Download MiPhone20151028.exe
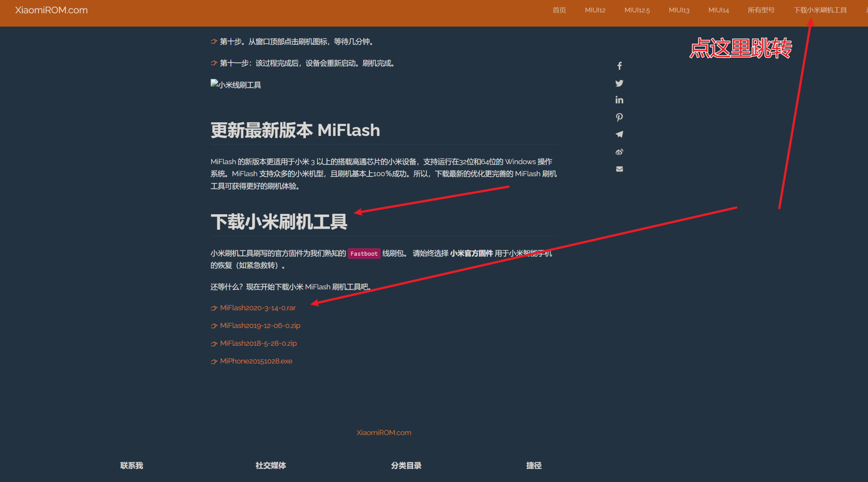 click(x=256, y=361)
